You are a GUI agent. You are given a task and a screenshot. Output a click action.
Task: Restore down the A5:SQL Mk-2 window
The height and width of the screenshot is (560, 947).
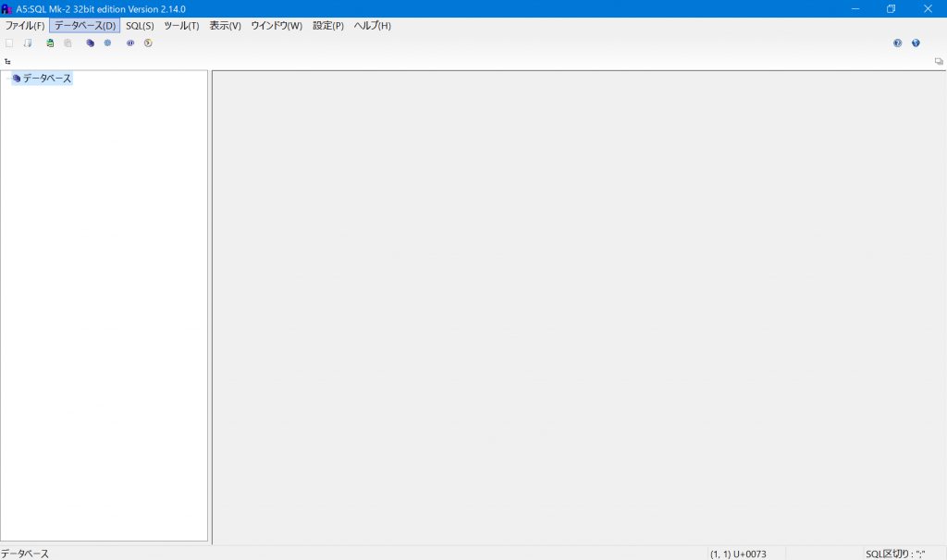click(891, 8)
